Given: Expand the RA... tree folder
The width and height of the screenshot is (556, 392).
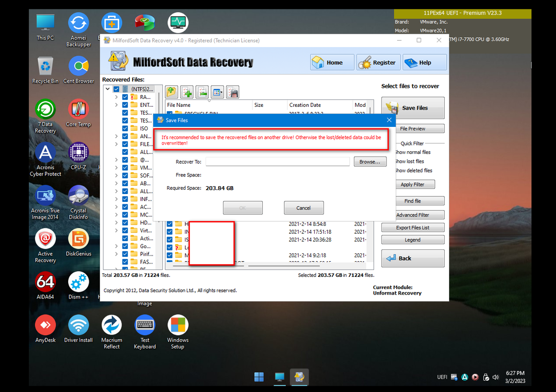Looking at the screenshot, I should (x=116, y=97).
